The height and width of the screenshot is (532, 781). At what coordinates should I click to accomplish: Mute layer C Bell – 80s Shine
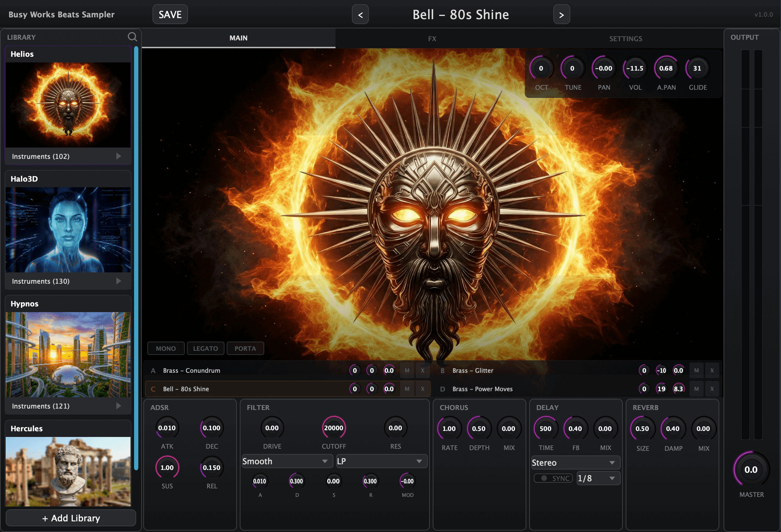[x=407, y=389]
